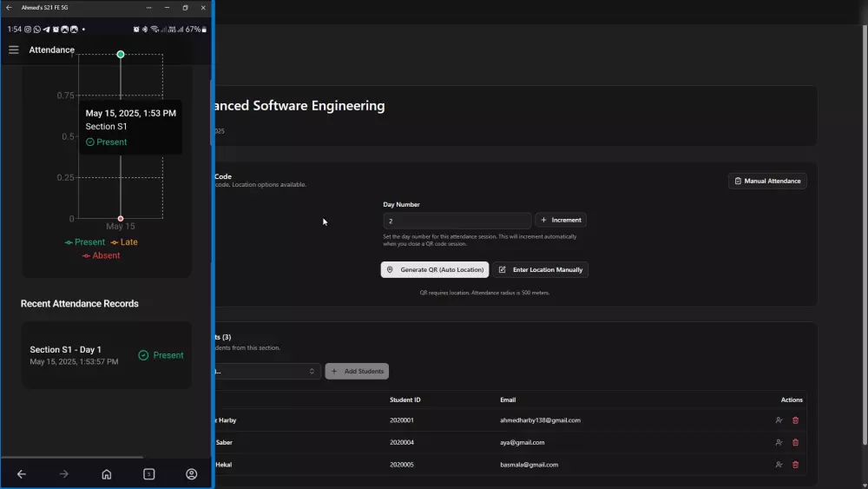868x489 pixels.
Task: Open the browser tabs counter
Action: [x=148, y=474]
